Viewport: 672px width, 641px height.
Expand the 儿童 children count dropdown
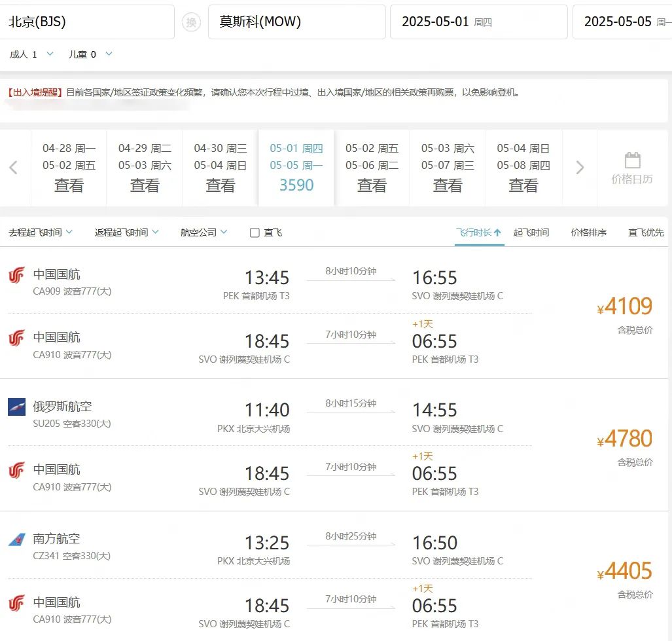[109, 54]
